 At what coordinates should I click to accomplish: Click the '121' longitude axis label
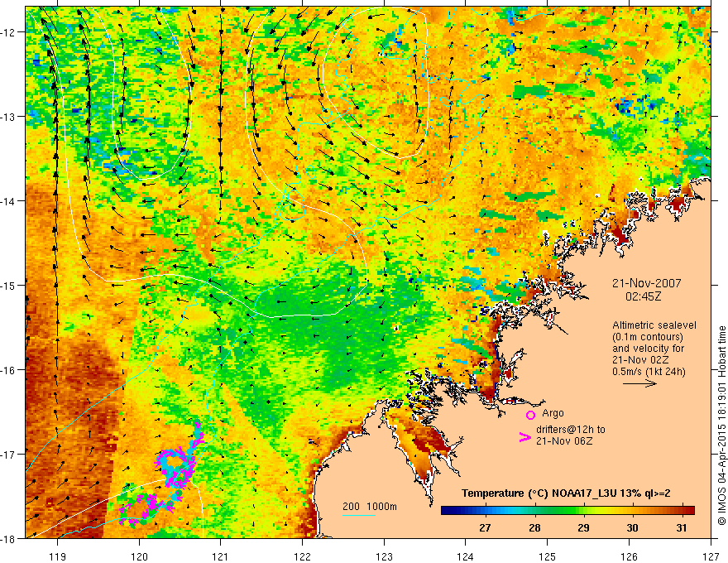coord(221,556)
